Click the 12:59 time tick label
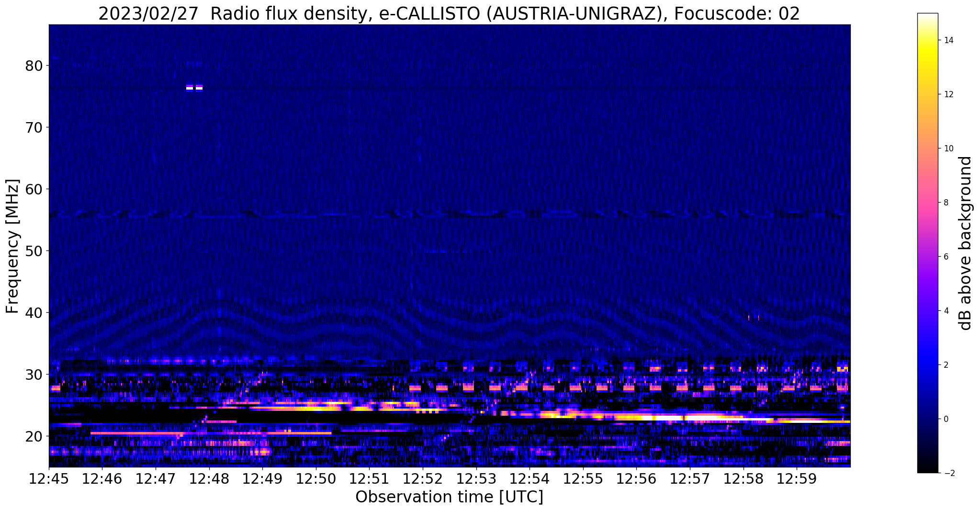The image size is (980, 511). point(797,478)
